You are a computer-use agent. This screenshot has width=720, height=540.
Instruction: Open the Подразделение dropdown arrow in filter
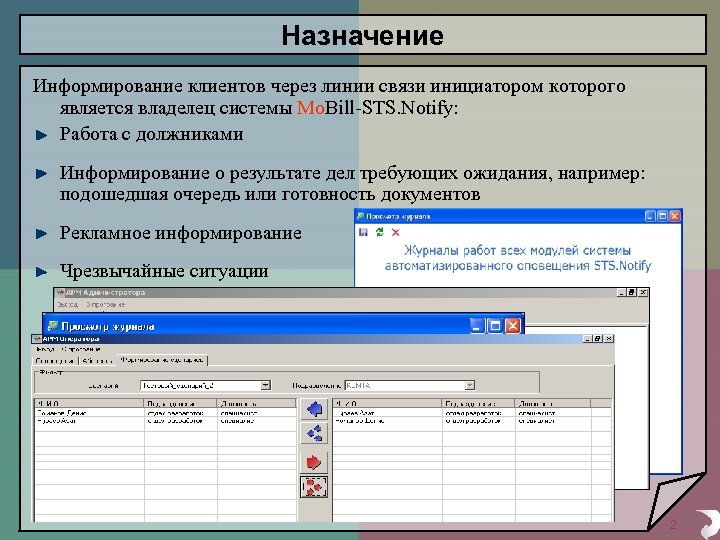(469, 385)
